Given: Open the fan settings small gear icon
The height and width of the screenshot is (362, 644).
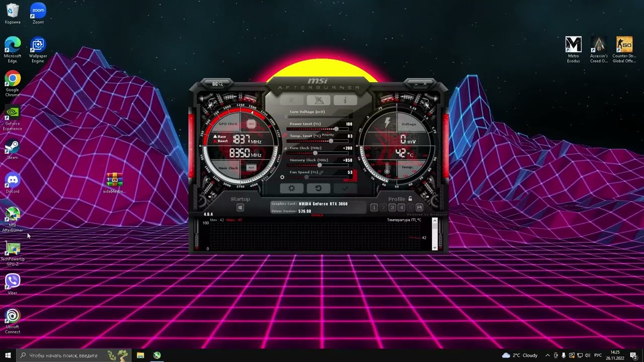Looking at the screenshot, I should (282, 177).
